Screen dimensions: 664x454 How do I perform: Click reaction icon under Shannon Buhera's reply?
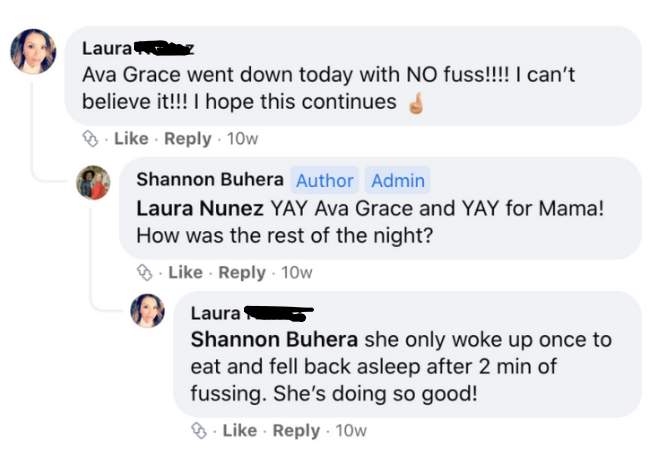[144, 272]
